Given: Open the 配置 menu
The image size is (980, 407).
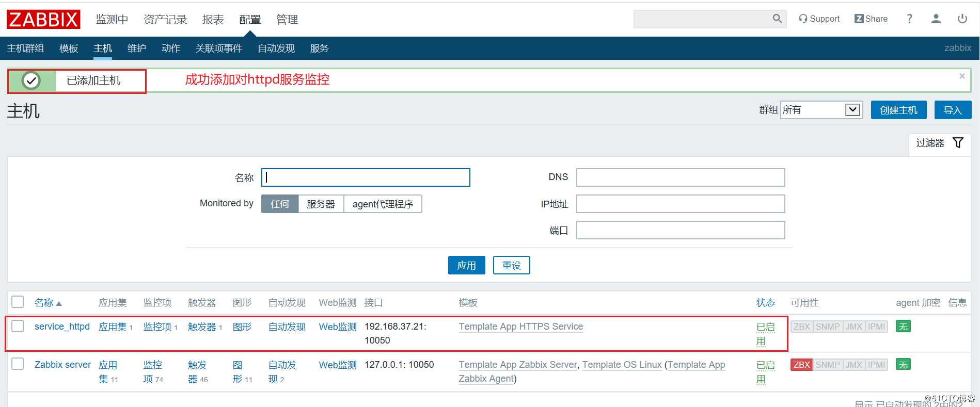Looking at the screenshot, I should tap(250, 20).
